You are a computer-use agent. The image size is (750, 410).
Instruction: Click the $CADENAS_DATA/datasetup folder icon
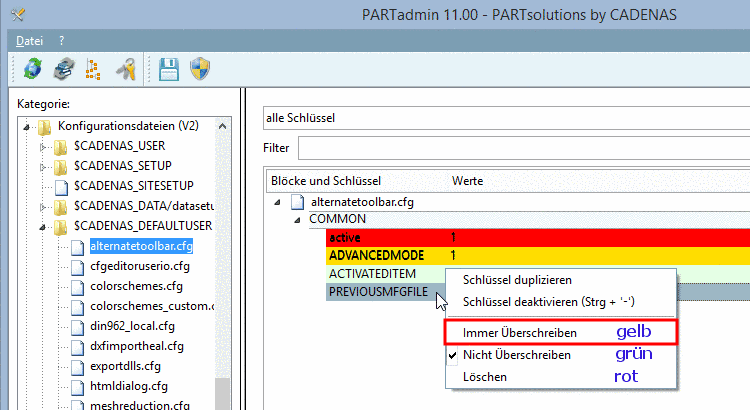[x=60, y=207]
